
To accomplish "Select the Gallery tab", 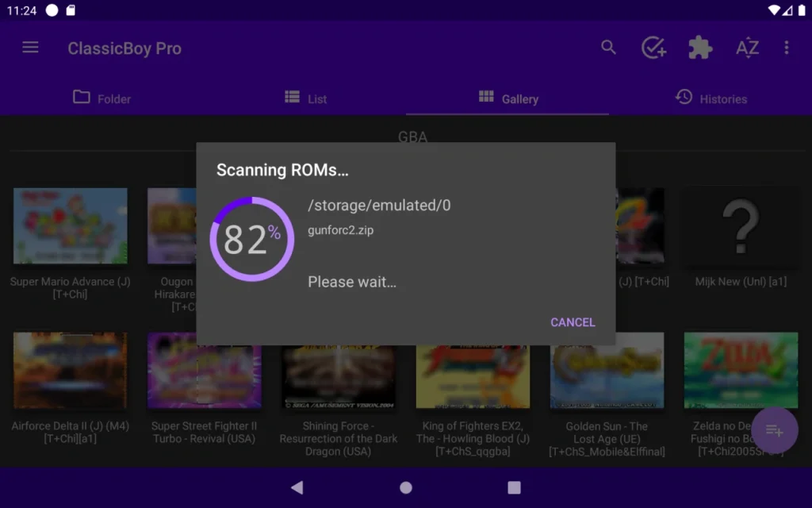I will (507, 98).
